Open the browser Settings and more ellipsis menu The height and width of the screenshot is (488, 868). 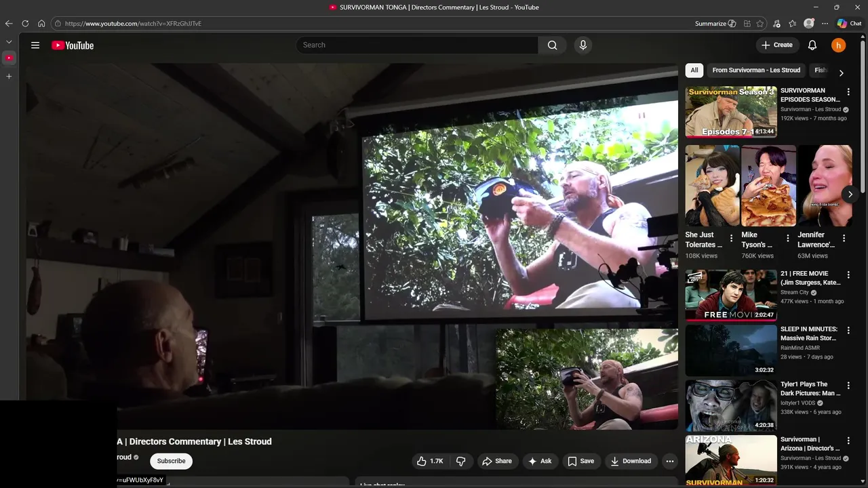click(x=825, y=24)
